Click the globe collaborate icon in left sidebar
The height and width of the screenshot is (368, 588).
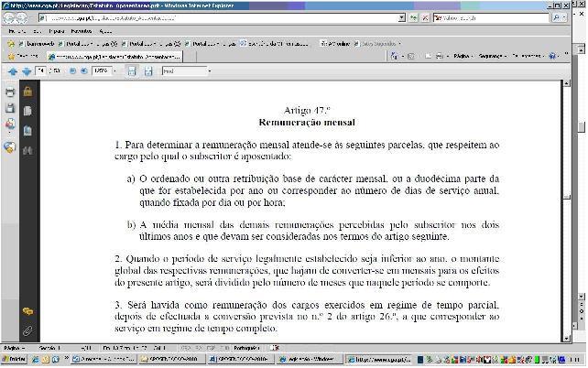(x=10, y=147)
